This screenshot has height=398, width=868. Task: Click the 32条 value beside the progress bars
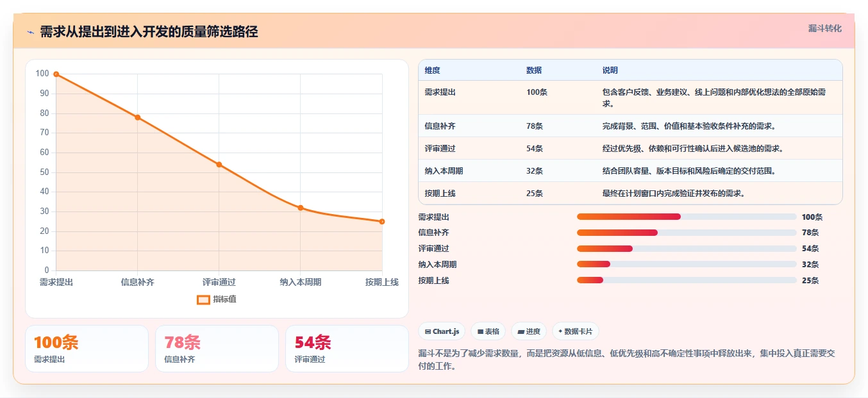pyautogui.click(x=810, y=265)
